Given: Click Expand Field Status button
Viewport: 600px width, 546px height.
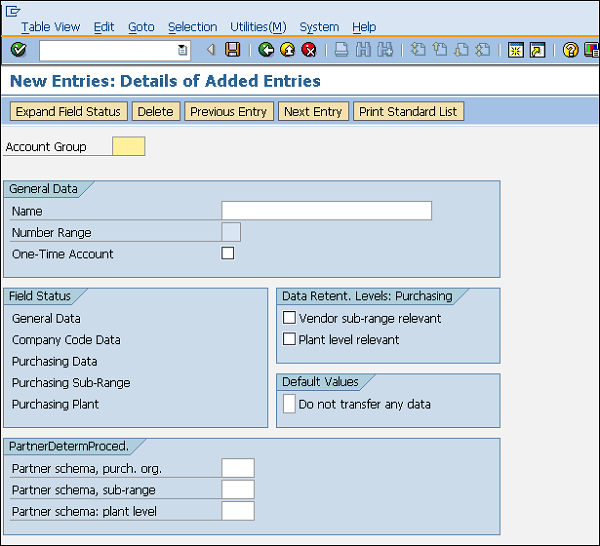Looking at the screenshot, I should coord(68,111).
